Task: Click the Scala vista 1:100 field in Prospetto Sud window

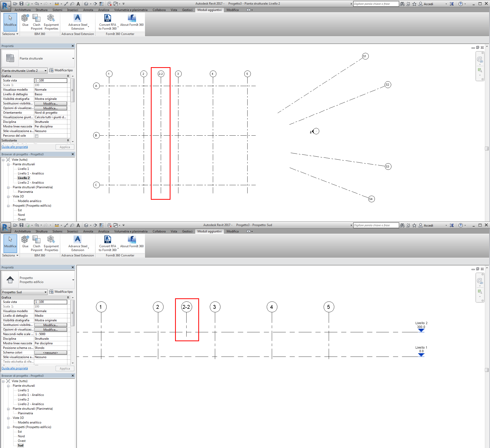Action: coord(51,302)
